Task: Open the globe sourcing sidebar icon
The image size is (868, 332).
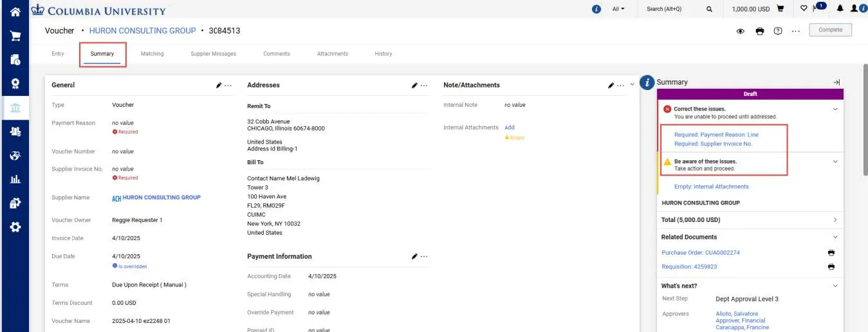Action: click(15, 155)
